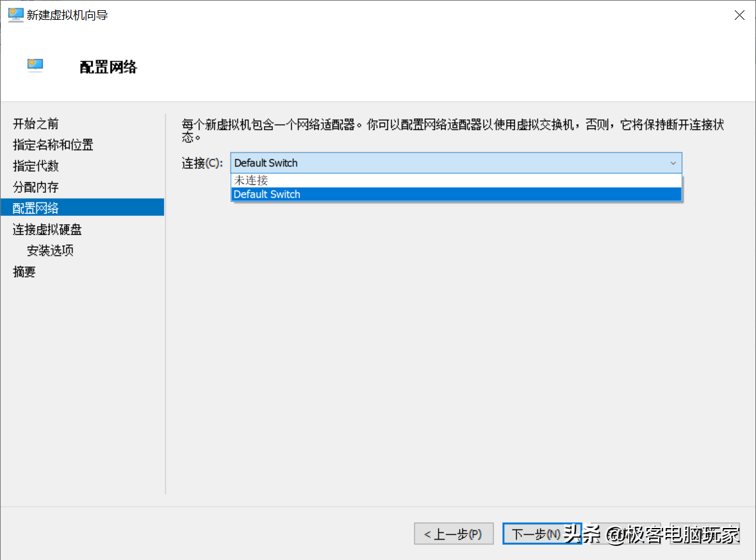Click the network adapter description paragraph
This screenshot has height=560, width=756.
(453, 131)
